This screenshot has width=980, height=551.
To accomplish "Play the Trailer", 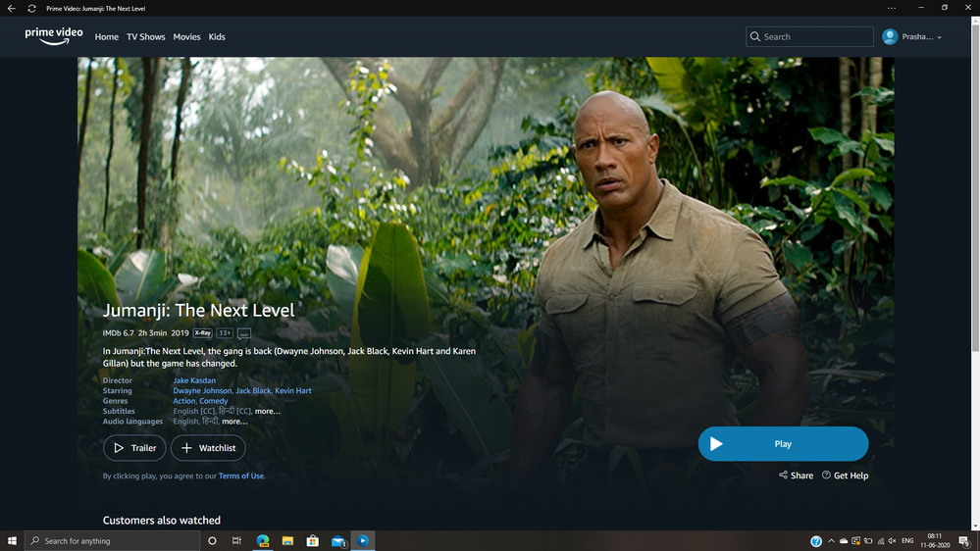I will [x=134, y=448].
